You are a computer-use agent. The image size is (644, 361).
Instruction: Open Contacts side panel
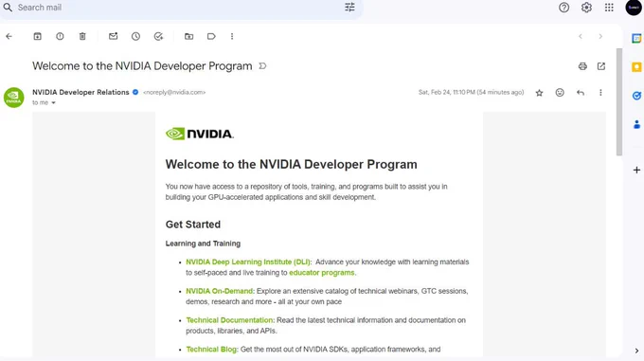click(636, 124)
